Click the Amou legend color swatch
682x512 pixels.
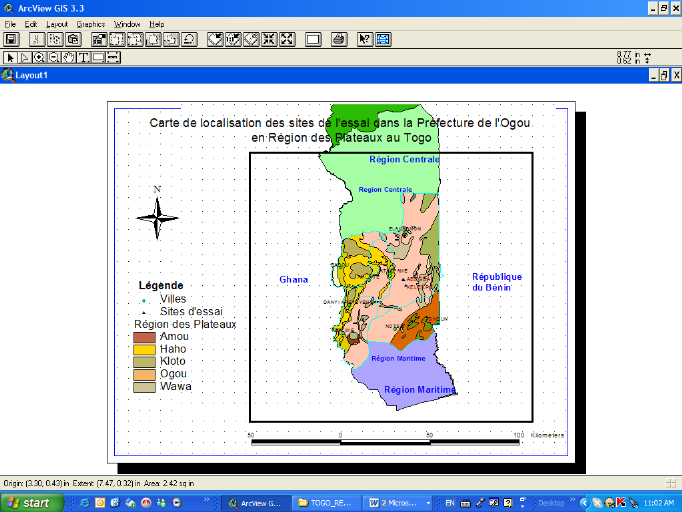(x=145, y=338)
